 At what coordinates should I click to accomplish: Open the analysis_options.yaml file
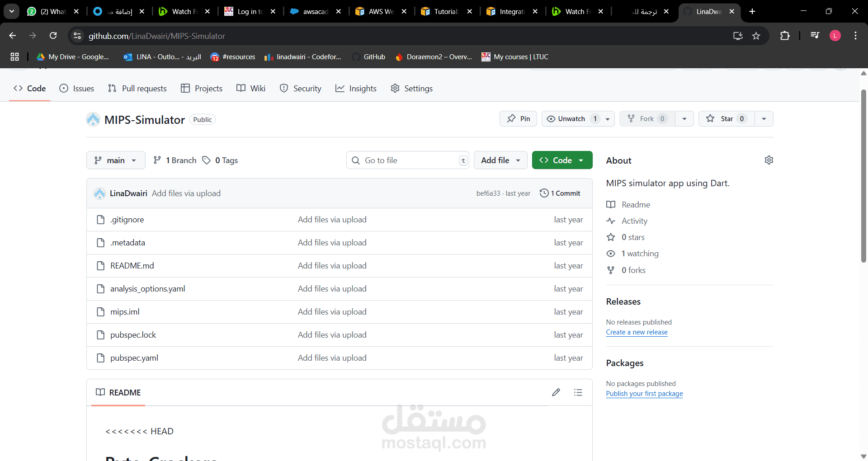click(148, 289)
